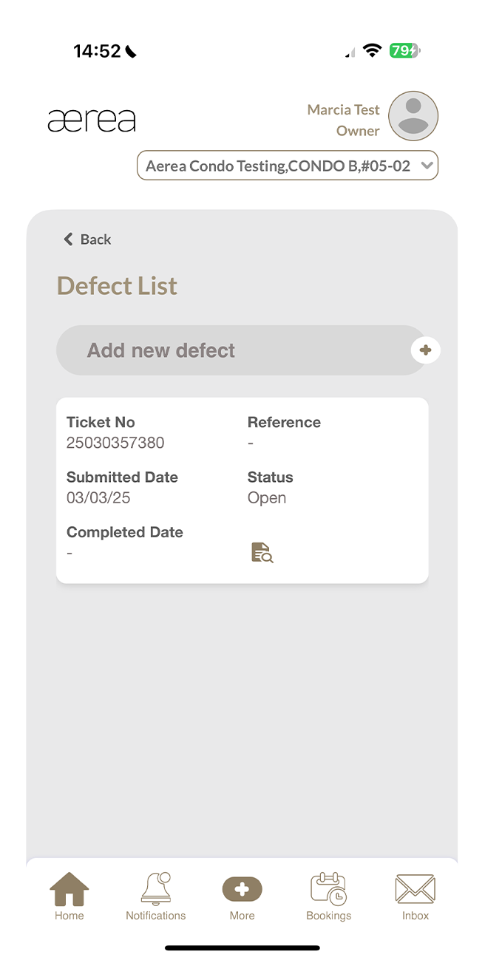Open Inbox envelope icon

coord(415,889)
